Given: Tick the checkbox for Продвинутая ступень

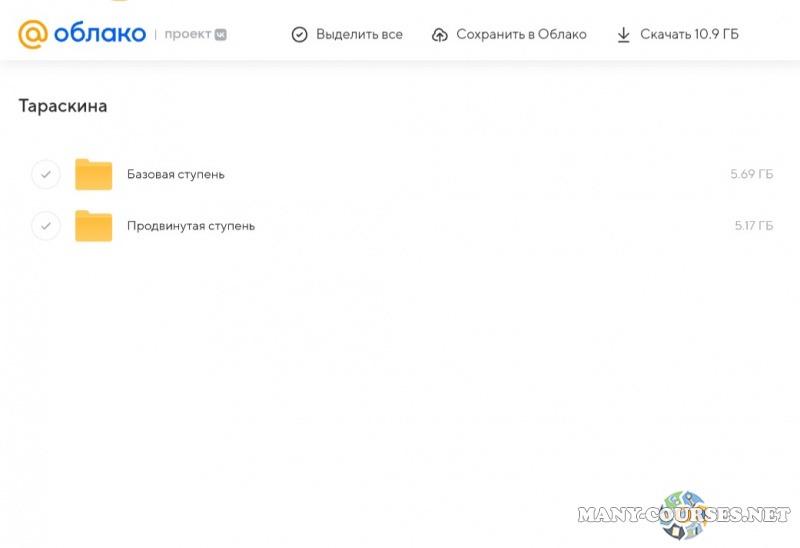Looking at the screenshot, I should click(46, 226).
